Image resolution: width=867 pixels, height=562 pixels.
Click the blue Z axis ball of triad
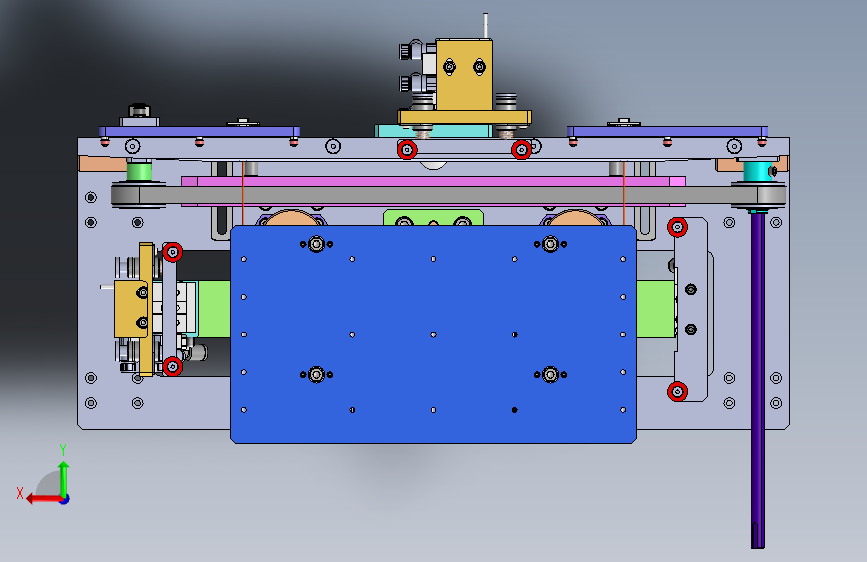coord(65,499)
